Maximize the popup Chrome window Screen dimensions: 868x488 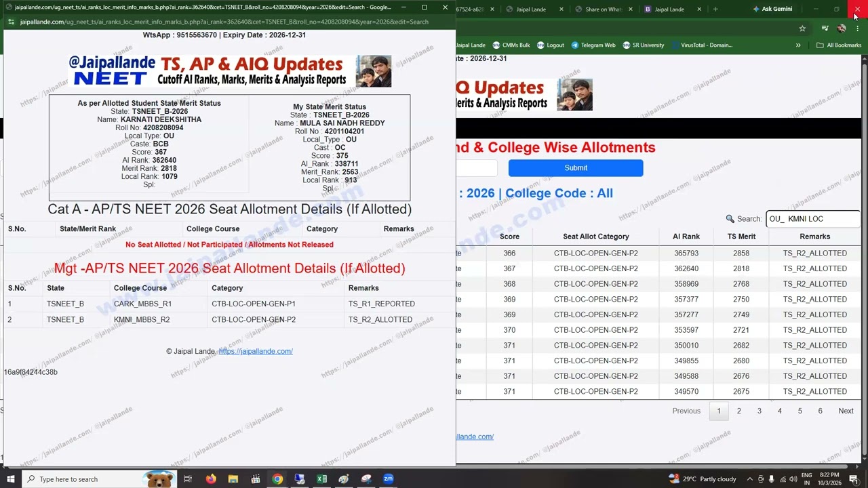point(425,7)
